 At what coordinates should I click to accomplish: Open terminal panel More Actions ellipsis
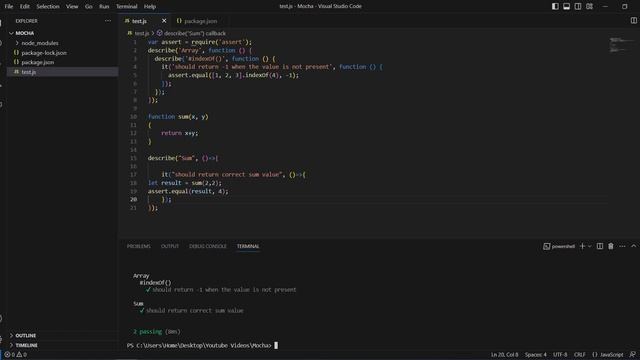(622, 246)
